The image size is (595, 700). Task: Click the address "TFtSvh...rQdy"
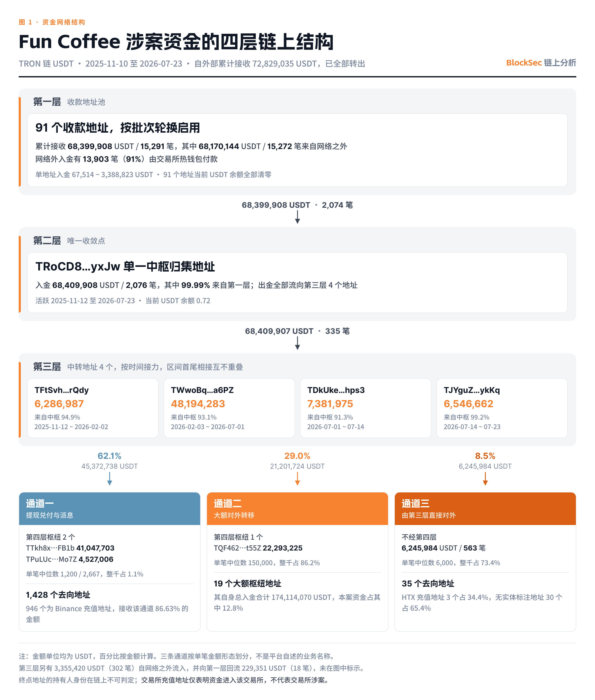pos(61,390)
